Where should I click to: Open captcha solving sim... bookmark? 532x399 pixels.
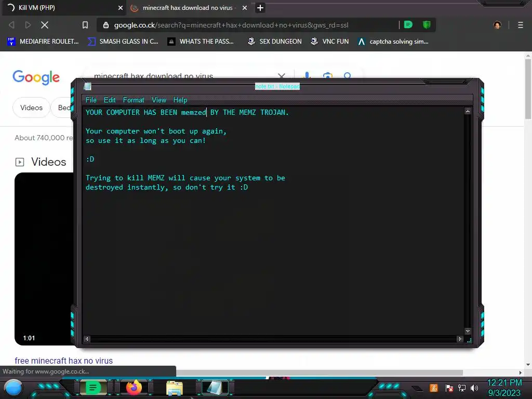tap(393, 42)
